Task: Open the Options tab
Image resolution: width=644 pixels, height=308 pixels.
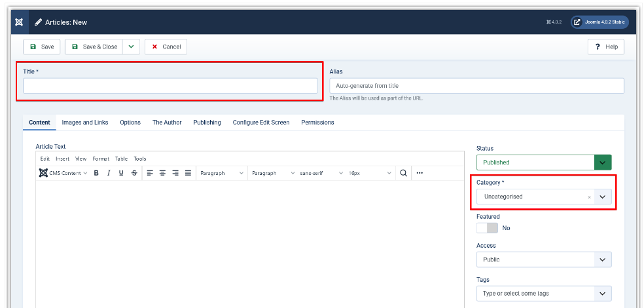Action: (x=130, y=123)
